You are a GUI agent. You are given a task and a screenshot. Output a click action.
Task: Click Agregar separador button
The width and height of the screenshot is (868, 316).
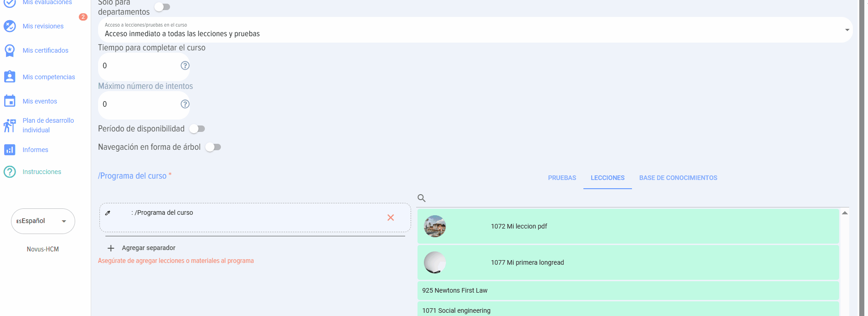click(142, 248)
